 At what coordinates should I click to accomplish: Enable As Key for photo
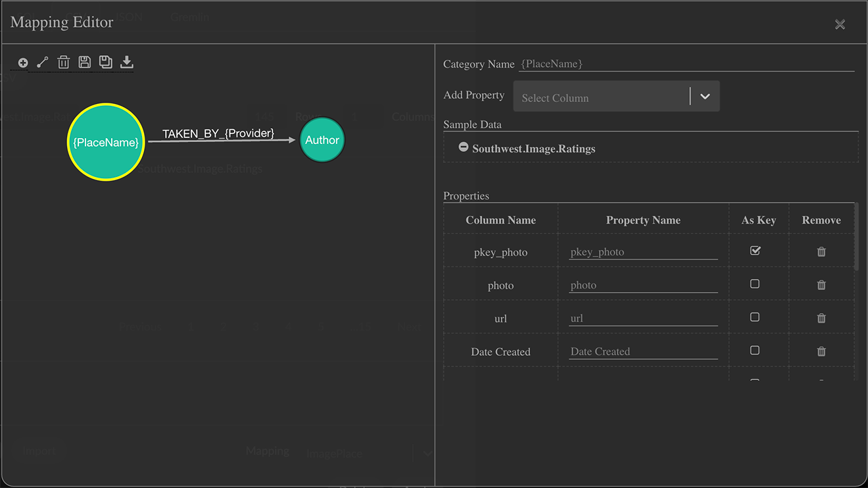pyautogui.click(x=755, y=284)
